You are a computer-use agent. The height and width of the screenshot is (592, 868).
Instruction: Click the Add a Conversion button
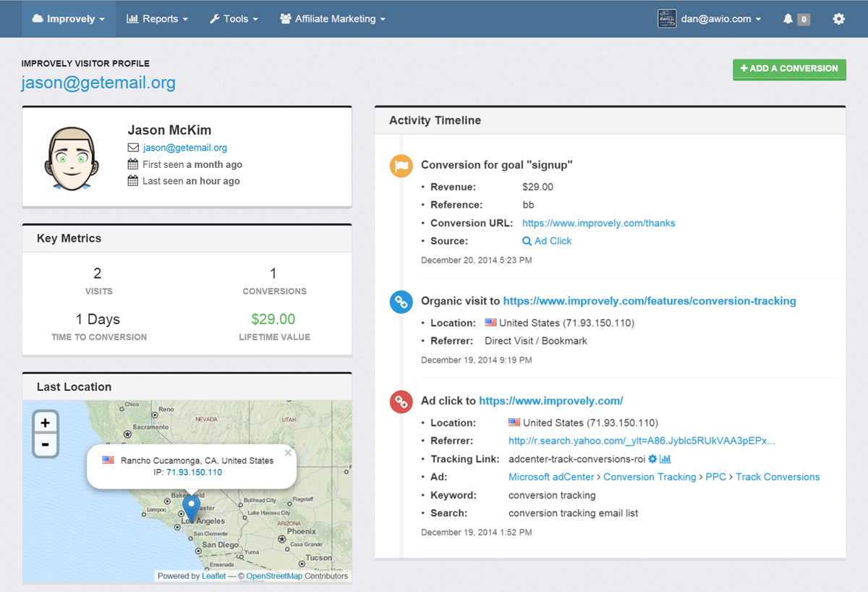pyautogui.click(x=789, y=69)
